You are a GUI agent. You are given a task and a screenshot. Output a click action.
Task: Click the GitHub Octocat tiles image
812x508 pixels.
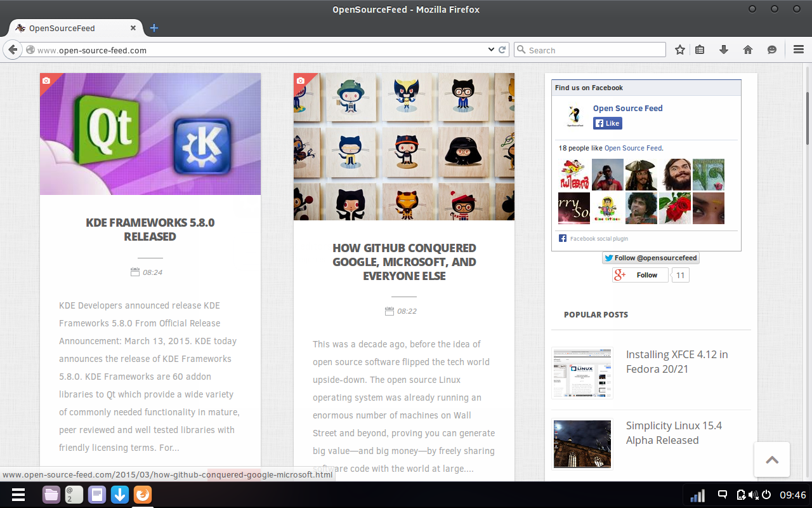click(x=404, y=147)
